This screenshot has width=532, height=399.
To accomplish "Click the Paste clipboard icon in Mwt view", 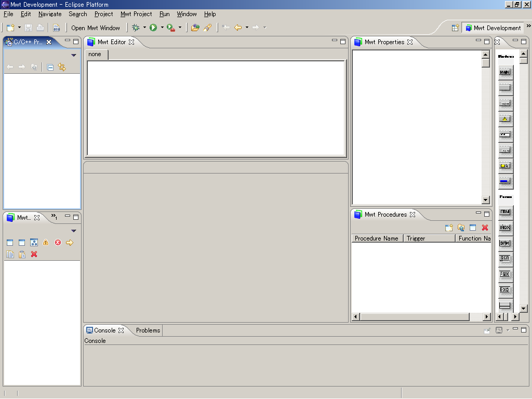I will click(22, 254).
